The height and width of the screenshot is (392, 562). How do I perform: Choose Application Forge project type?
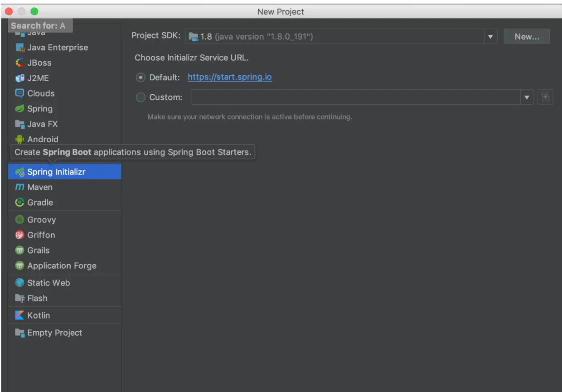[x=65, y=266]
